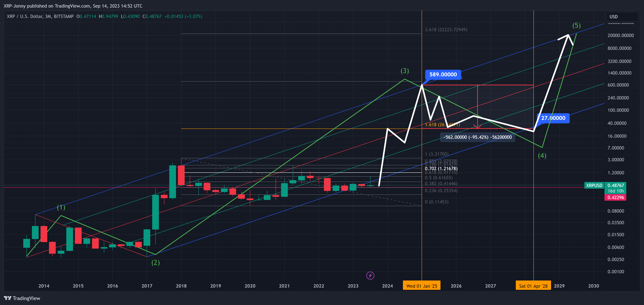Click the 0.702 (1.21678) Fibonacci label
This screenshot has height=305, width=644.
point(441,169)
